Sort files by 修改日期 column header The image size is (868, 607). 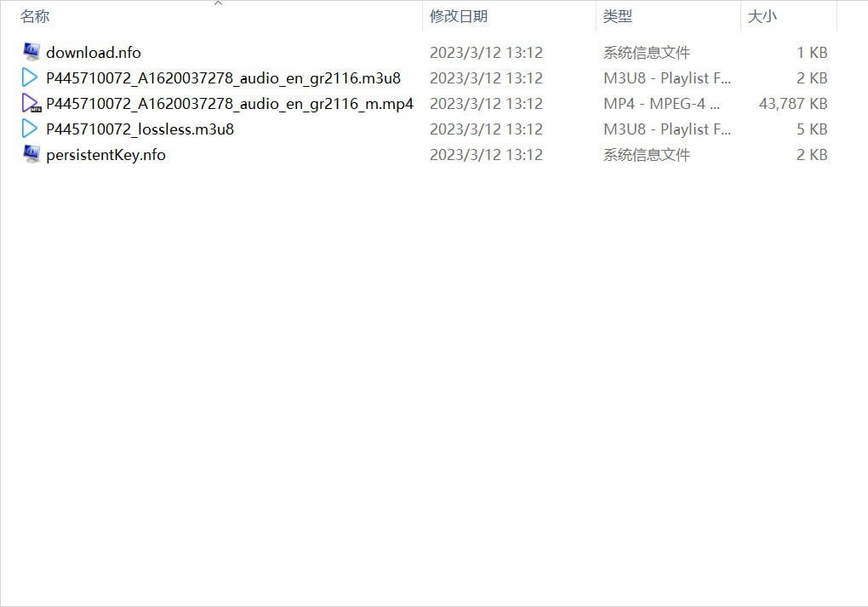coord(459,17)
